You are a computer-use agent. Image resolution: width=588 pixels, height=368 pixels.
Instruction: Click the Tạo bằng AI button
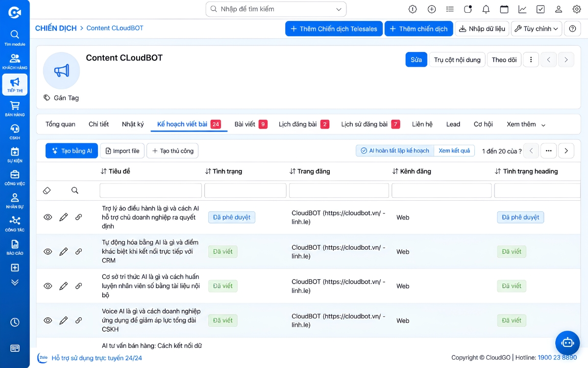(x=72, y=151)
